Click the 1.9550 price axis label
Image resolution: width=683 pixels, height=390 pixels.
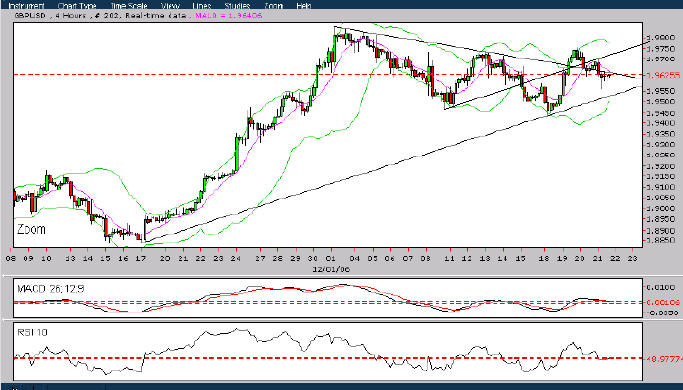(x=660, y=91)
